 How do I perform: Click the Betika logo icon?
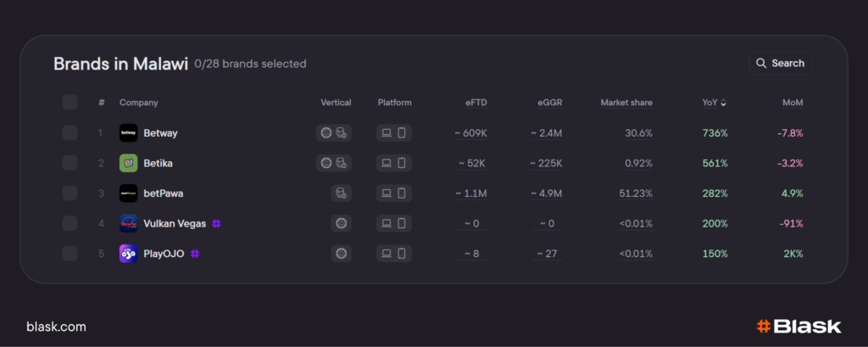[x=128, y=163]
